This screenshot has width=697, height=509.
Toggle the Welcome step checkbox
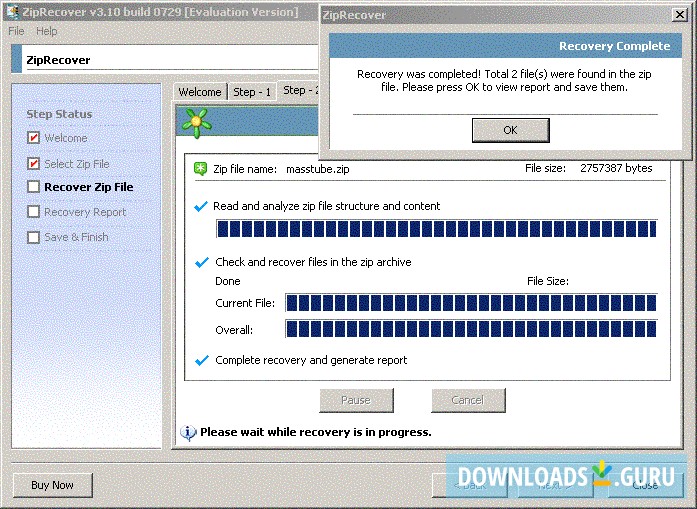[x=33, y=138]
